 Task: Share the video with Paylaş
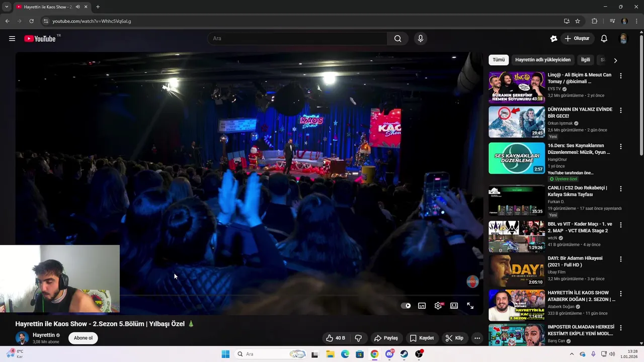386,338
